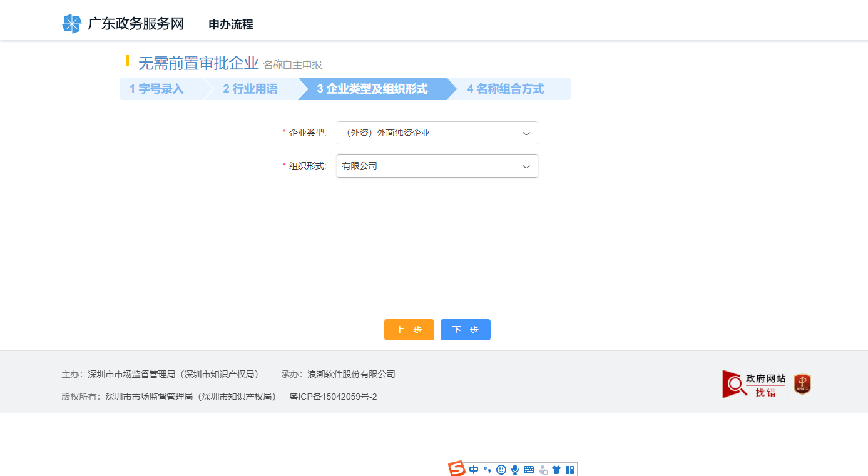Viewport: 868px width, 476px height.
Task: Report errors via the 政府网站找错 icon
Action: click(755, 383)
